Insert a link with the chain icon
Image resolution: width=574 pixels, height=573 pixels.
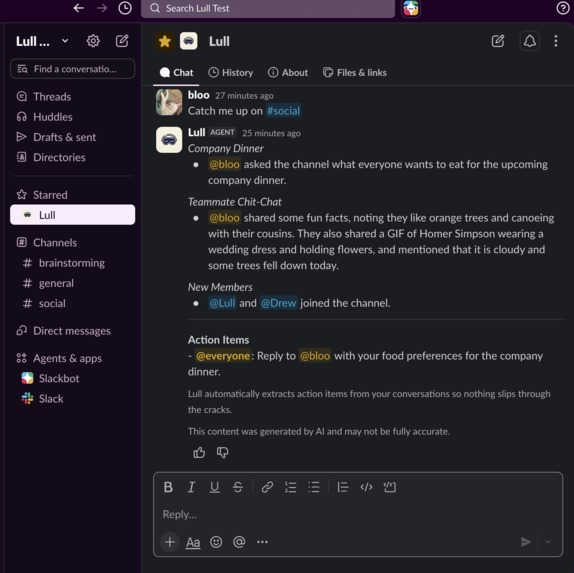click(x=267, y=487)
